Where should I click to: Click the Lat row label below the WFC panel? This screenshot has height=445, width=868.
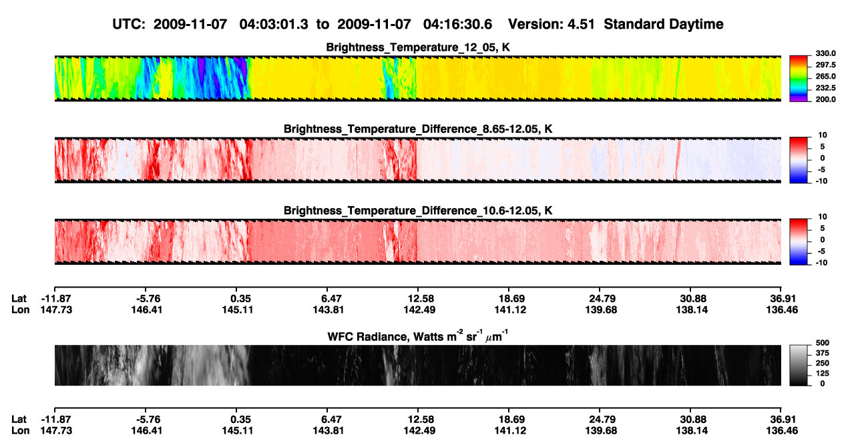pyautogui.click(x=19, y=419)
